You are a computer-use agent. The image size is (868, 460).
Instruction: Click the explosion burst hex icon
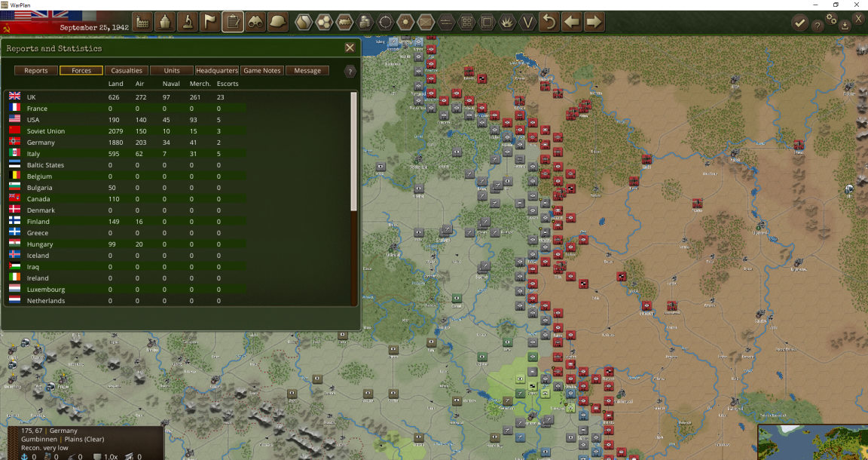click(508, 22)
